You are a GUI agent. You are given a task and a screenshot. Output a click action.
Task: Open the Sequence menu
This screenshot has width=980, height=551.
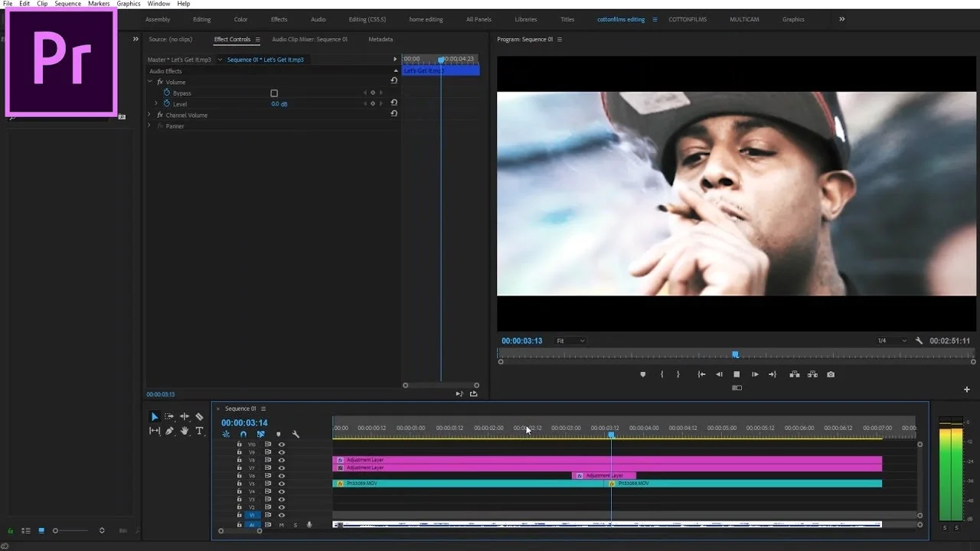point(67,4)
